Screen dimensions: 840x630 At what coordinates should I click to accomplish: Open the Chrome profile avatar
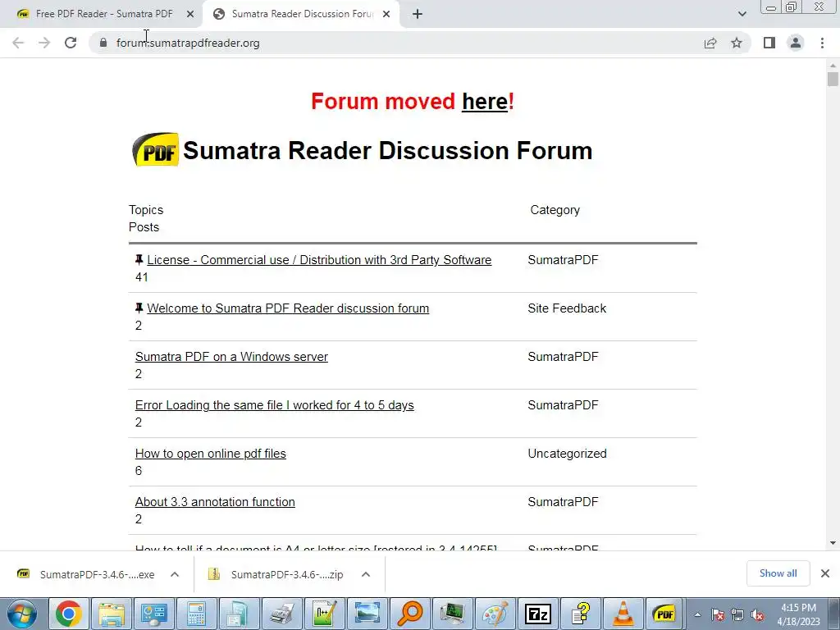pos(796,43)
